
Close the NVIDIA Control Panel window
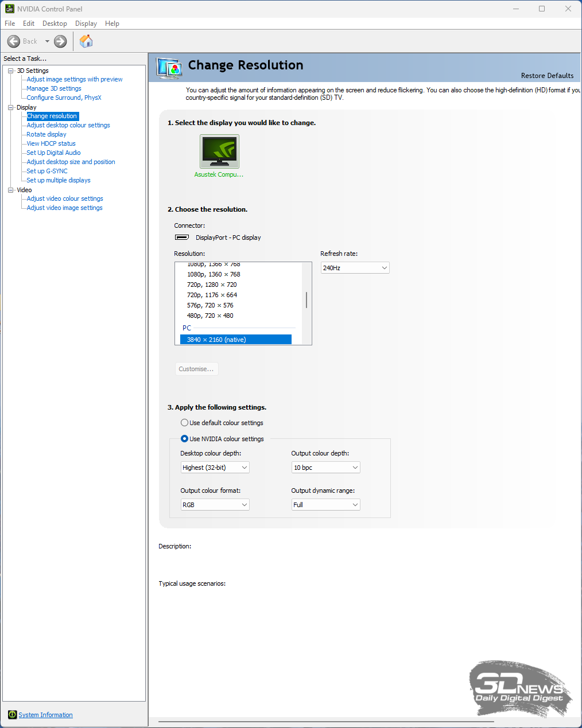pyautogui.click(x=568, y=9)
